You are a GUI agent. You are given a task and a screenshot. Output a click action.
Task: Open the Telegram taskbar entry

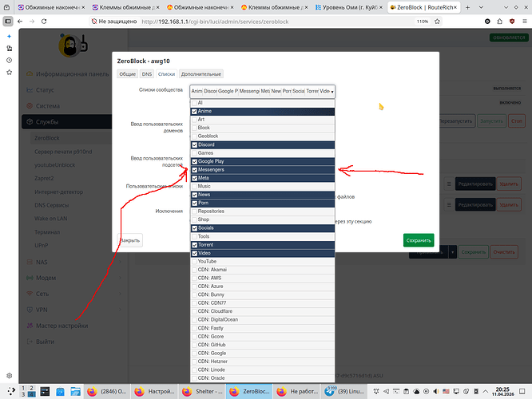[x=343, y=392]
